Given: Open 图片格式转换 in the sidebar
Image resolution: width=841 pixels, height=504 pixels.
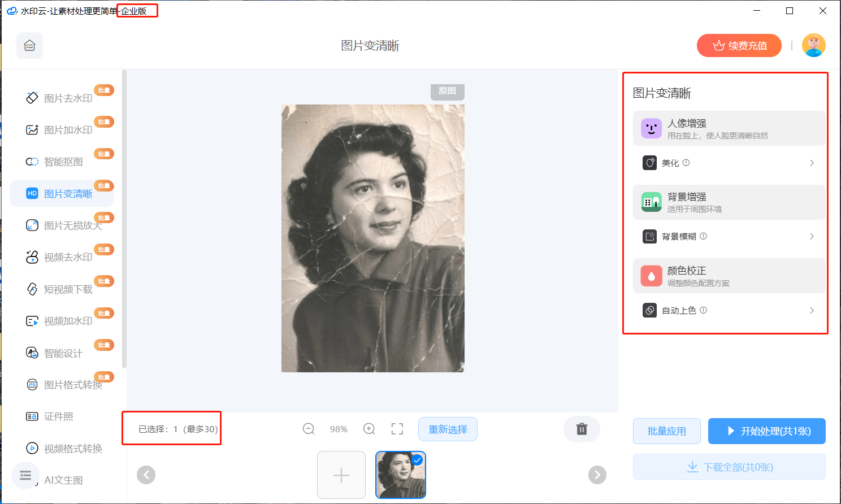Looking at the screenshot, I should pos(62,385).
